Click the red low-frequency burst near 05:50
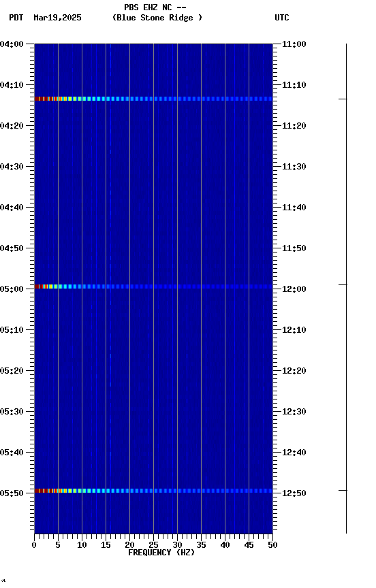The height and width of the screenshot is (588, 376). pos(47,491)
